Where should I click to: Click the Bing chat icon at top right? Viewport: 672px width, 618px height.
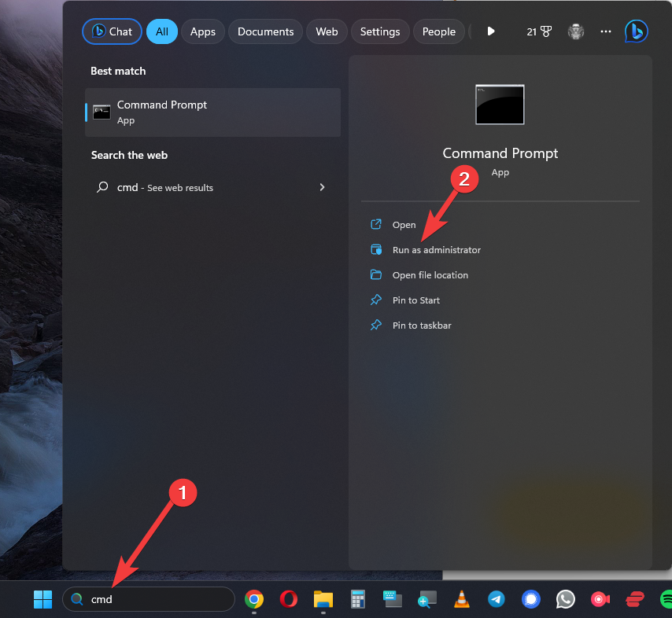click(x=636, y=31)
